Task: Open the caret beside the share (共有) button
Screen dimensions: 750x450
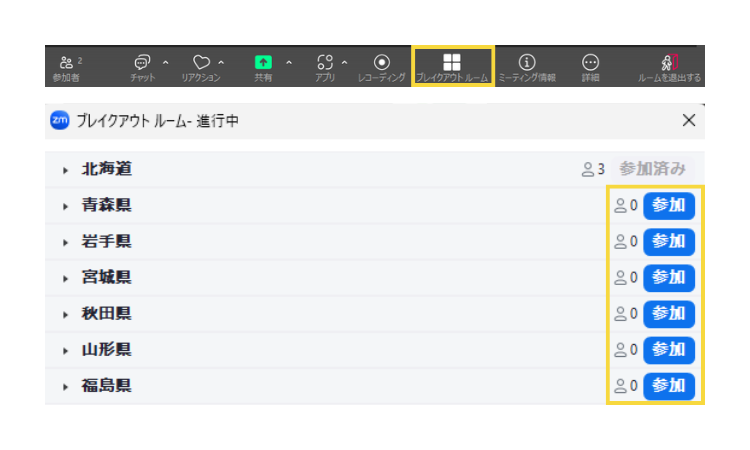Action: (x=289, y=62)
